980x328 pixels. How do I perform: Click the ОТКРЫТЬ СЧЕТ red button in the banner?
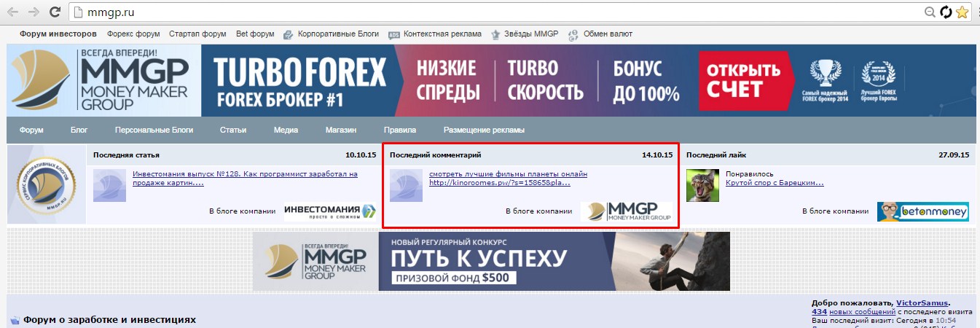click(745, 80)
